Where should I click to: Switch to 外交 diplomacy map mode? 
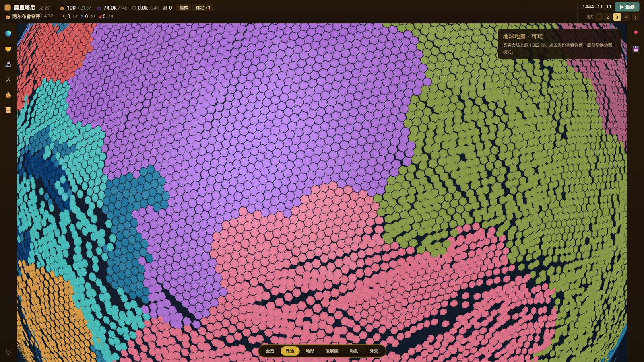pyautogui.click(x=374, y=351)
